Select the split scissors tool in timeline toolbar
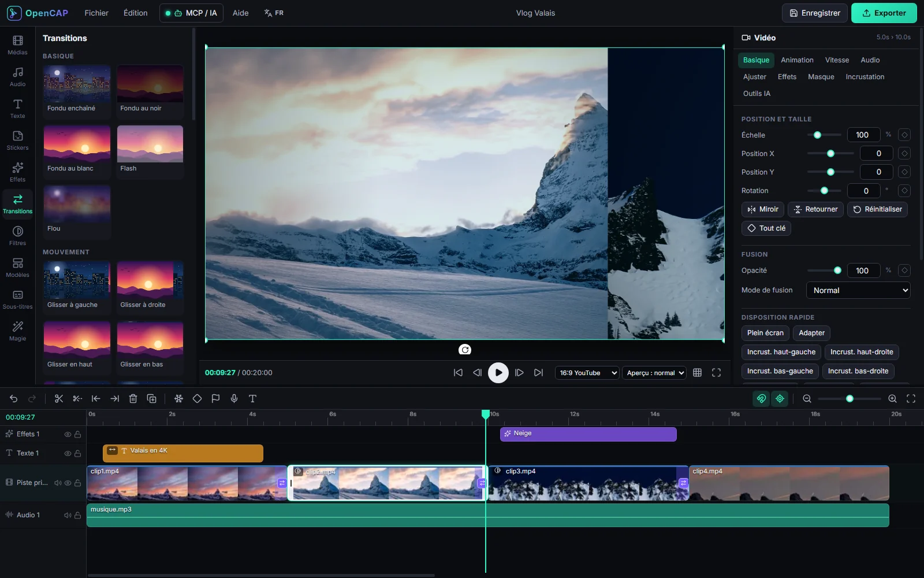Screen dimensions: 924x578 (59, 399)
